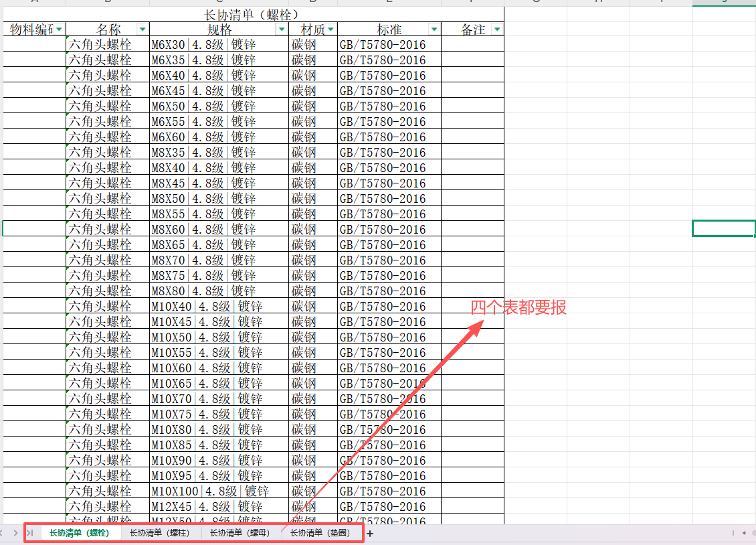Select the spec cell M10X95 | 4.8级 | 镀锌
The height and width of the screenshot is (545, 756).
pyautogui.click(x=219, y=475)
